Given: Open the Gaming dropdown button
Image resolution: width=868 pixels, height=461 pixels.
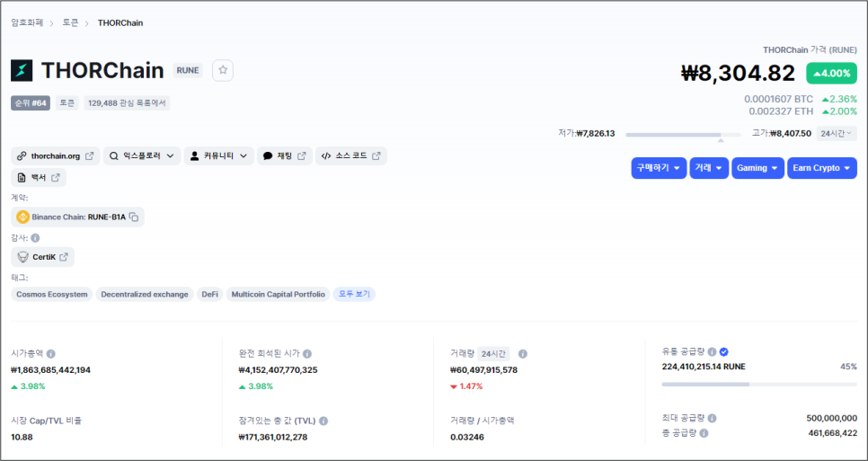Looking at the screenshot, I should (x=757, y=168).
